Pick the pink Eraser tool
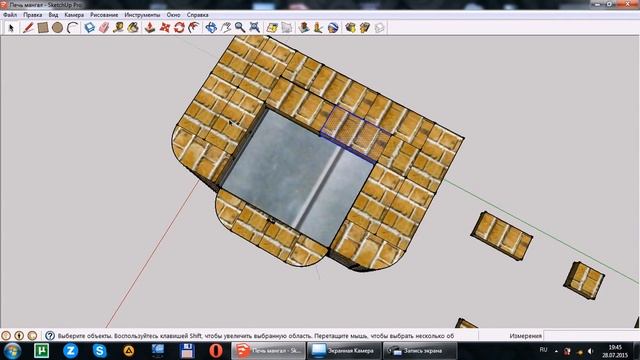This screenshot has width=640, height=360. pos(104,28)
